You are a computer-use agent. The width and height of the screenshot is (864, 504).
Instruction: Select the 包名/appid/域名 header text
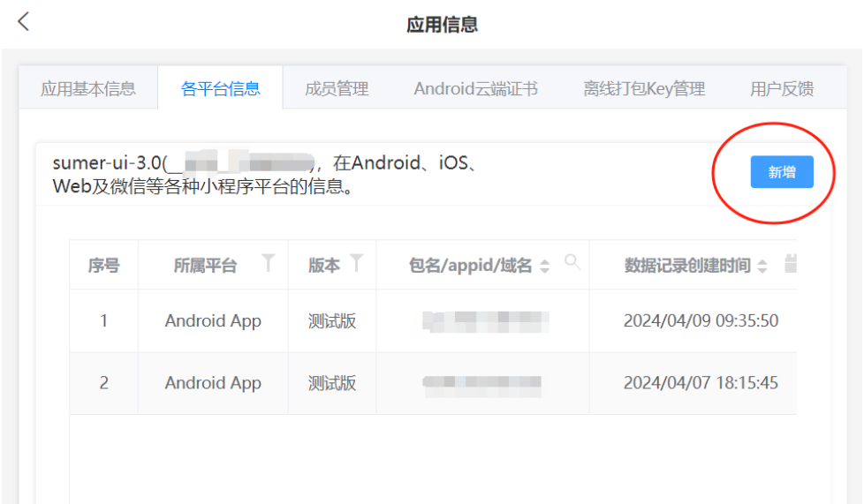[x=470, y=266]
